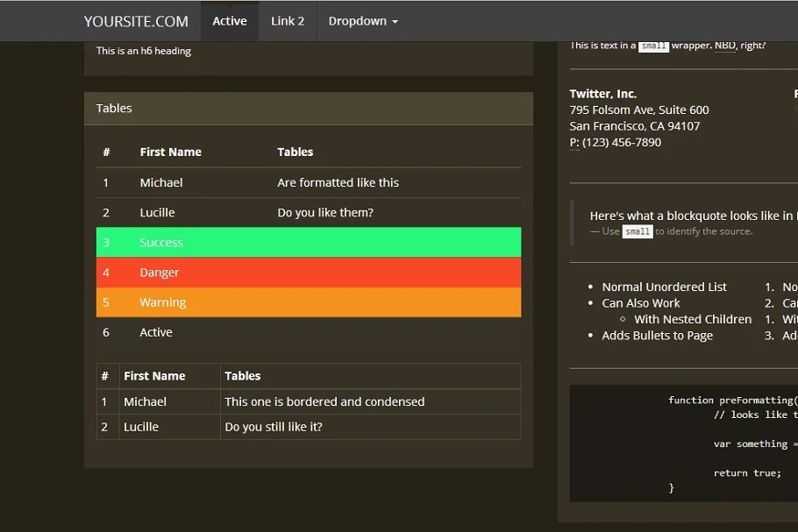Click the NBD abbreviation text
The width and height of the screenshot is (798, 532).
coord(725,46)
